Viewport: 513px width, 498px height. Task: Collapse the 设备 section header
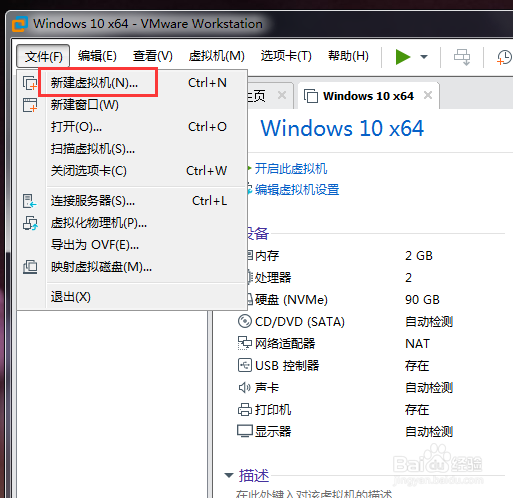click(258, 233)
